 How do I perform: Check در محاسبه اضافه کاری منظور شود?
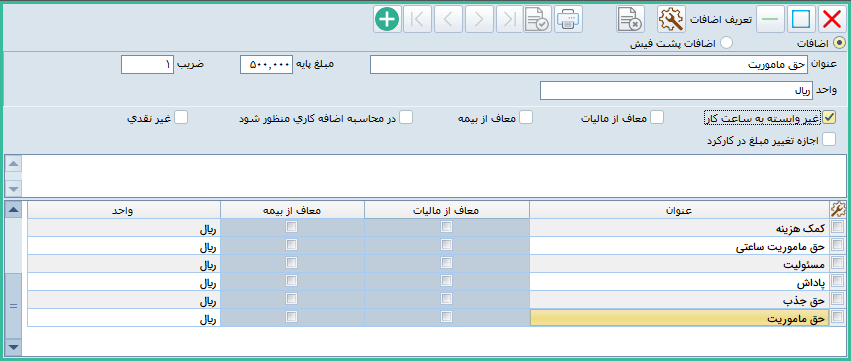tap(406, 117)
